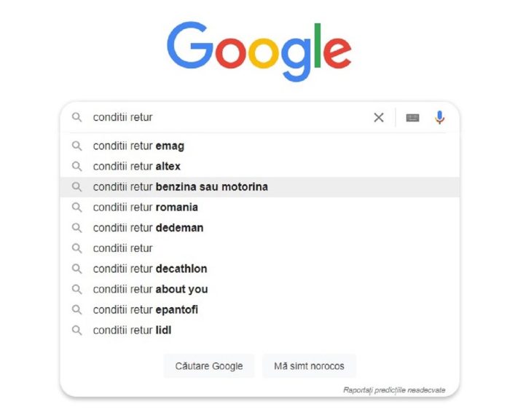Choose "conditii retur benzina sau motorina" suggestion
The image size is (507, 420).
[181, 187]
